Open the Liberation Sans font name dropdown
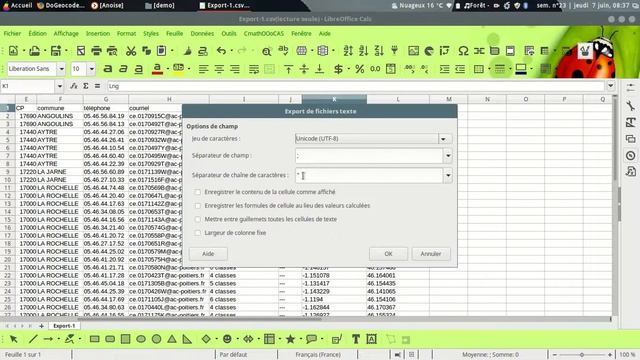The height and width of the screenshot is (360, 640). [x=61, y=69]
